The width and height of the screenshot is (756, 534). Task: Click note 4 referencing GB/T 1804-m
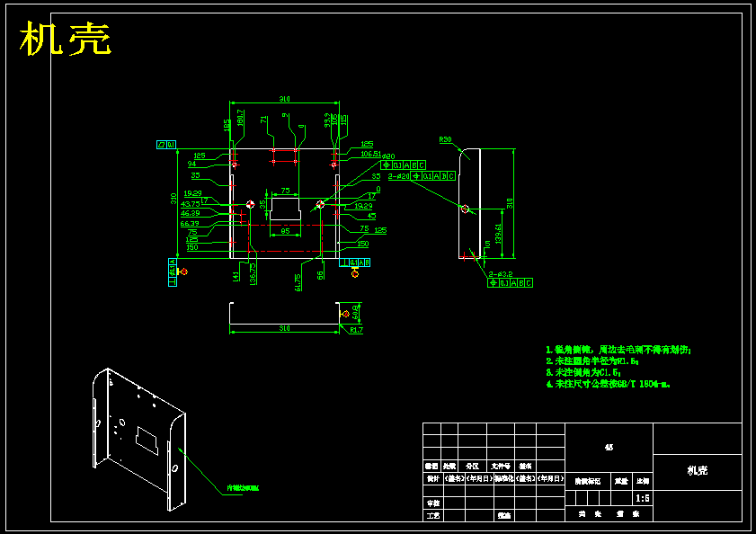(608, 384)
